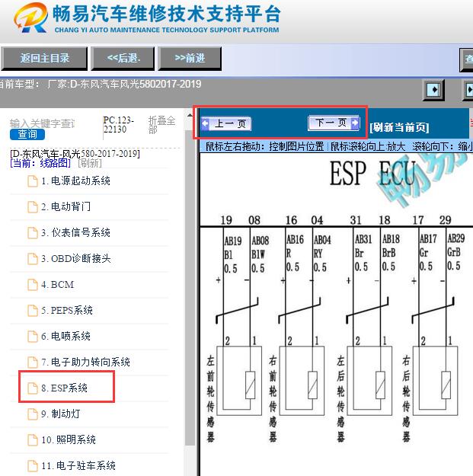The width and height of the screenshot is (473, 476).
Task: Click document icon beside 电动背门
Action: tap(33, 207)
